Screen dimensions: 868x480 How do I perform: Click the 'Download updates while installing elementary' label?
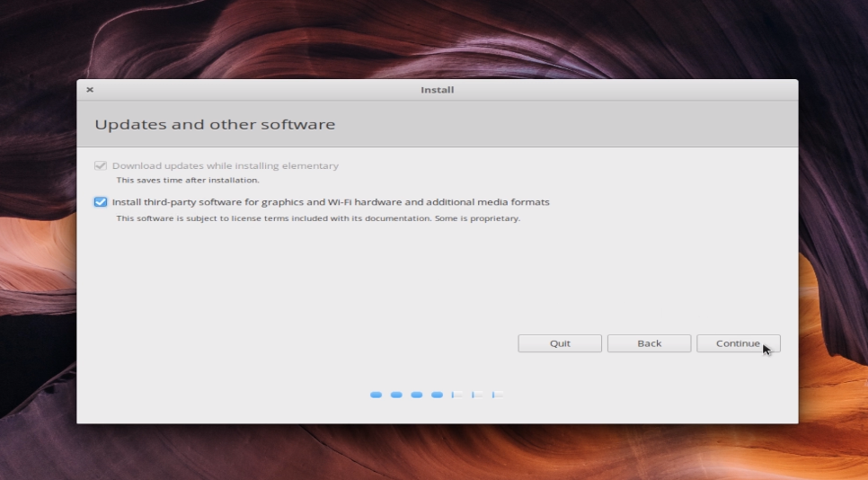click(x=226, y=165)
